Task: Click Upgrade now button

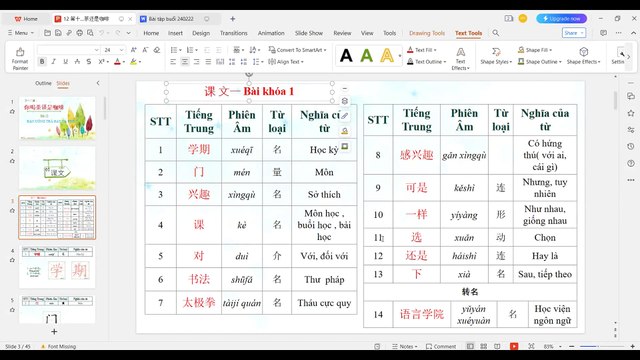Action: (x=562, y=18)
